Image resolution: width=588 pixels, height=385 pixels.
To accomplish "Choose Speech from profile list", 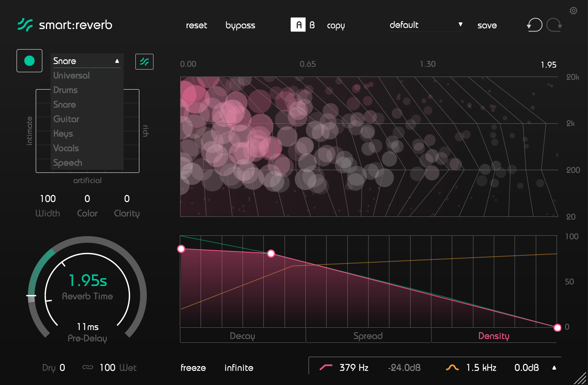I will pyautogui.click(x=68, y=163).
